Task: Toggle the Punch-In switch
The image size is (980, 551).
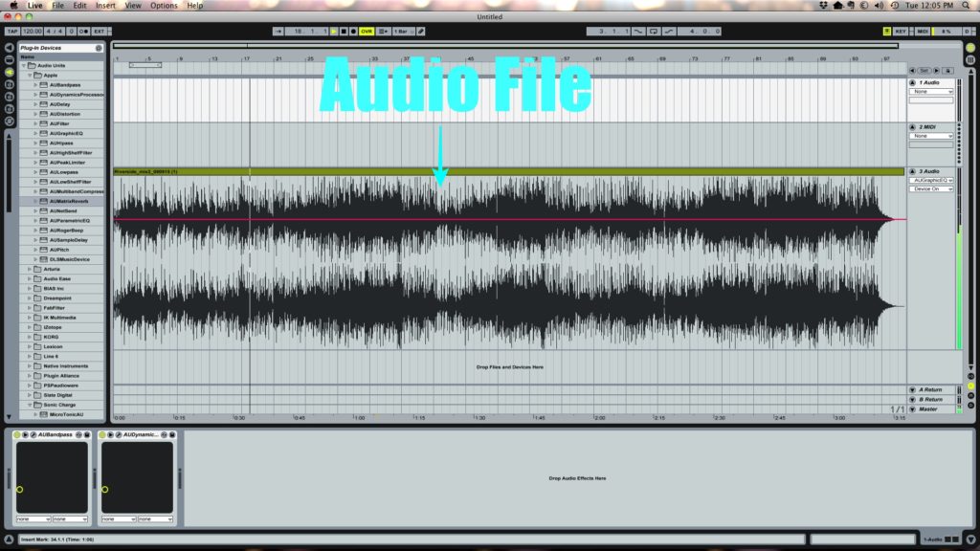Action: click(x=638, y=32)
